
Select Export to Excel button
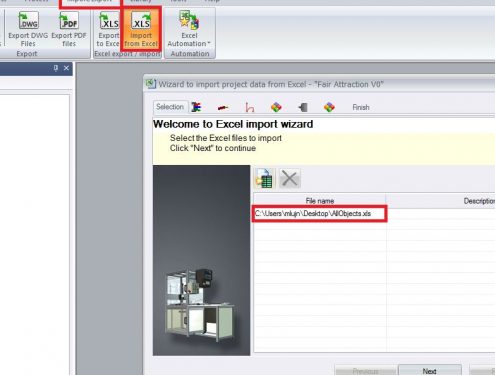point(108,29)
